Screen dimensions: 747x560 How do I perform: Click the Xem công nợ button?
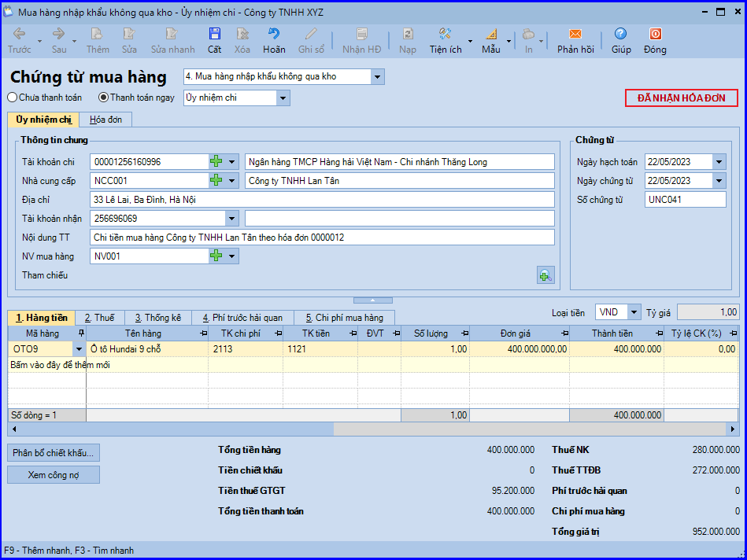click(x=54, y=475)
